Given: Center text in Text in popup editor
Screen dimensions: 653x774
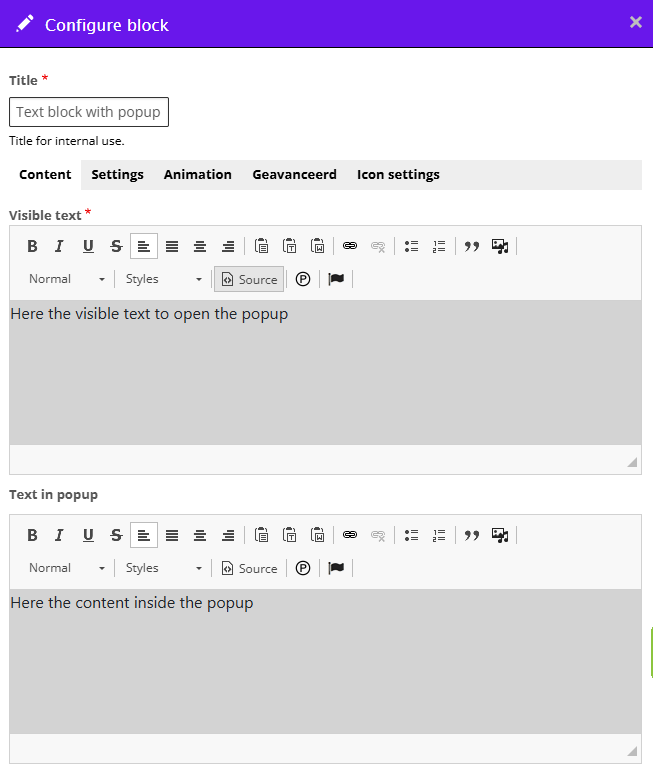Looking at the screenshot, I should (200, 535).
